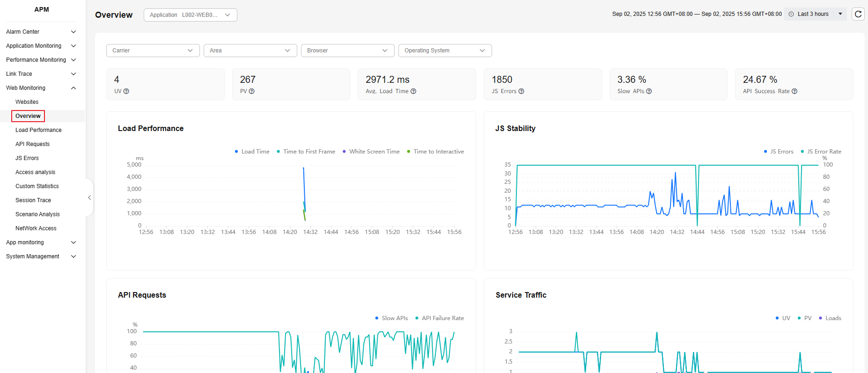Hide the Slow APIs legend series
Viewport: 868px width, 373px height.
click(391, 318)
